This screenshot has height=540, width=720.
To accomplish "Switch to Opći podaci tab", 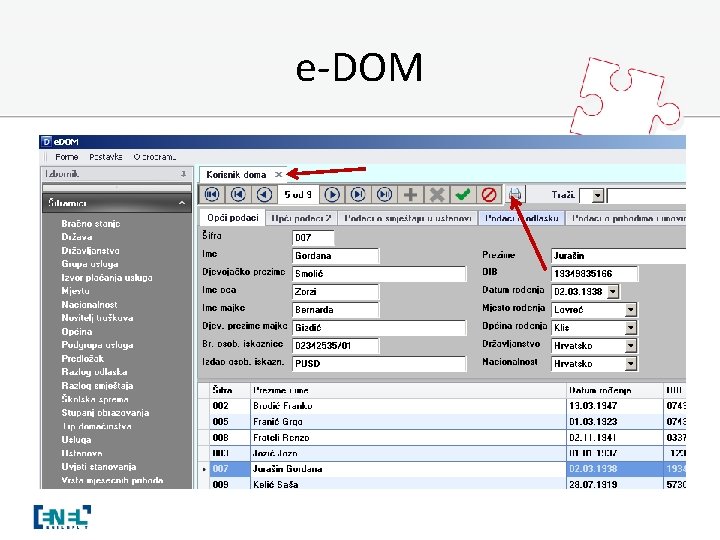I will point(233,218).
